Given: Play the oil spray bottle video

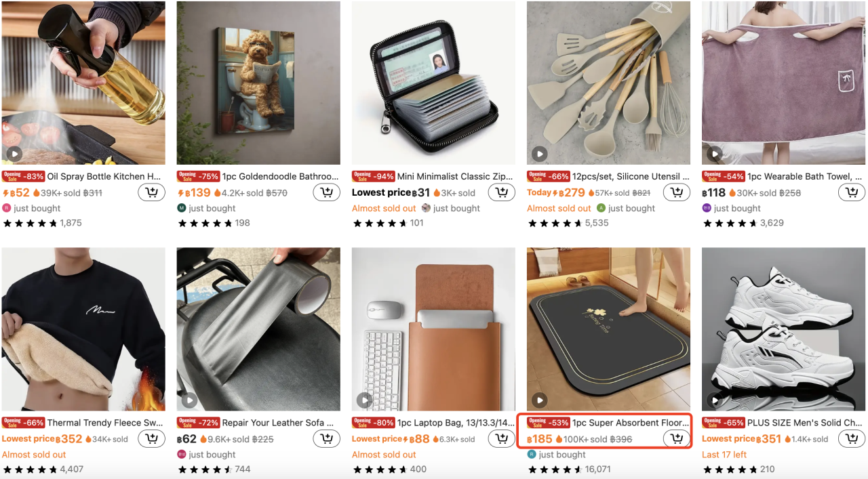Looking at the screenshot, I should coord(14,154).
